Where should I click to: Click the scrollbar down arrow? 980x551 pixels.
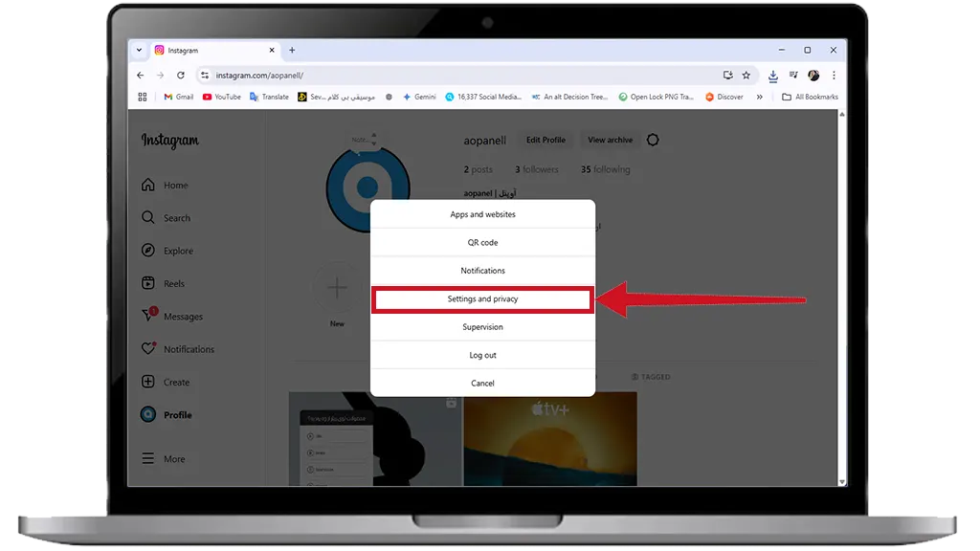pyautogui.click(x=842, y=482)
